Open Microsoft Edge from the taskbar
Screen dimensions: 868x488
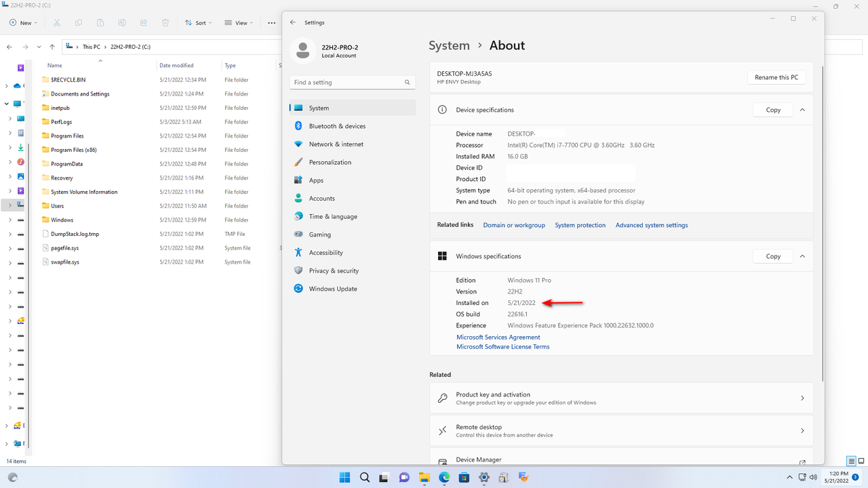click(x=444, y=477)
